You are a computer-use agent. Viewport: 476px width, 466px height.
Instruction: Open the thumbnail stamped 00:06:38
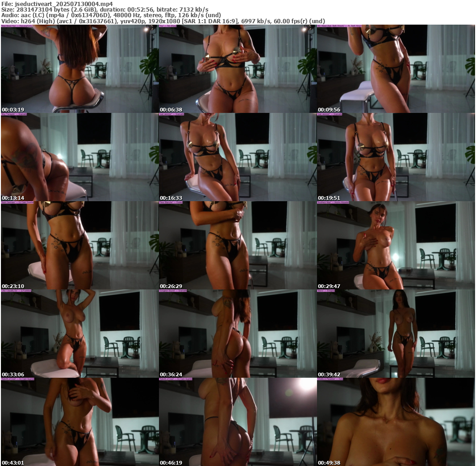tap(238, 69)
